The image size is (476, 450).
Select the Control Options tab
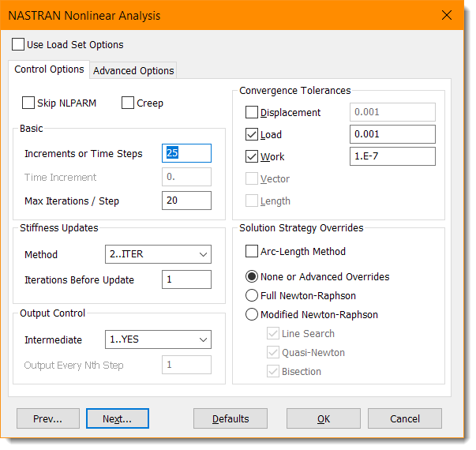[49, 69]
